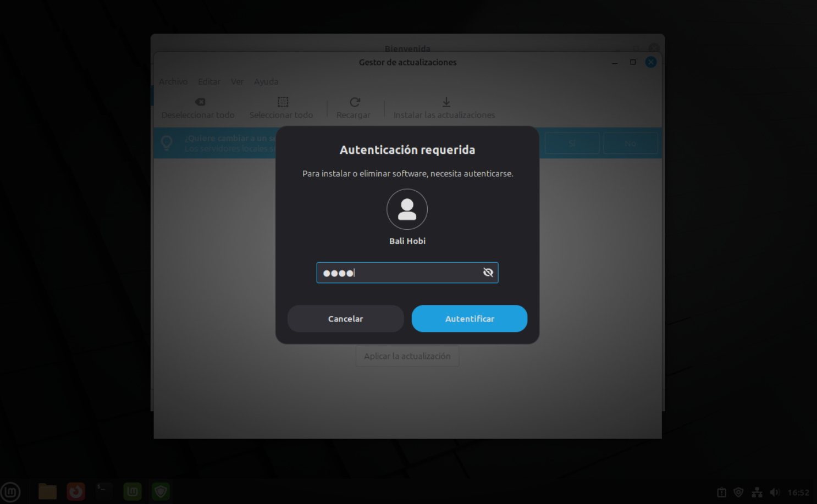
Task: Open the Archivo menu
Action: [x=173, y=82]
